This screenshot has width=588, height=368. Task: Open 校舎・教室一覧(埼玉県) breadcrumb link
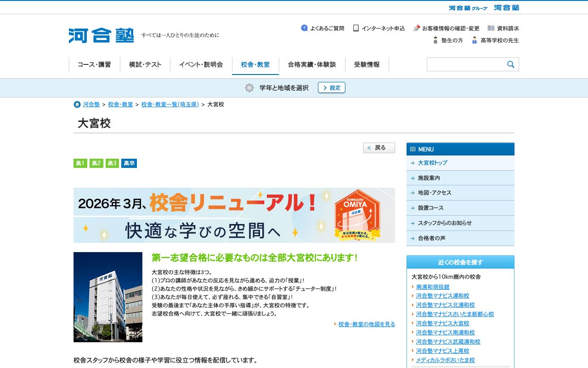pyautogui.click(x=170, y=104)
